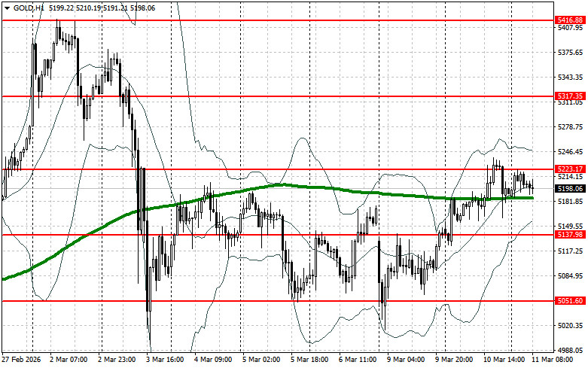Click the GOLD,H1 chart symbol label
This screenshot has height=368, width=588.
coord(29,6)
